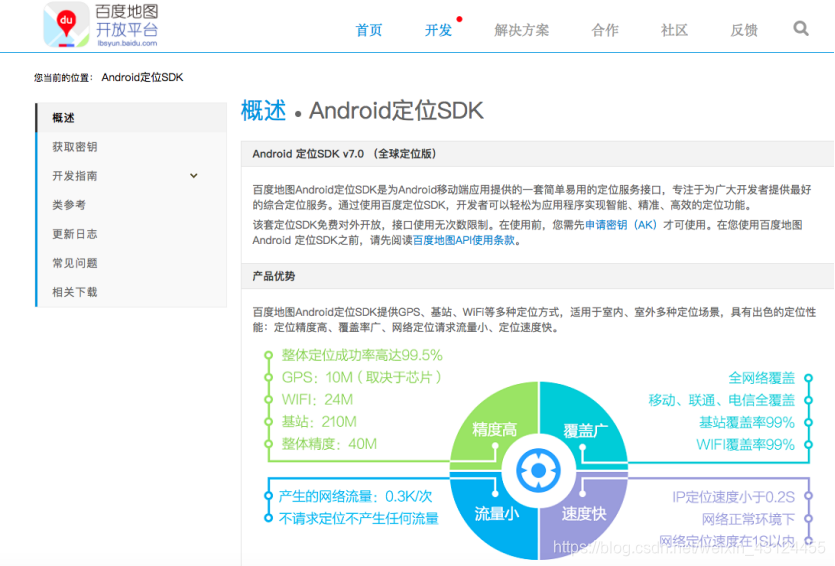Image resolution: width=835 pixels, height=566 pixels.
Task: Open 更新日志 in the sidebar
Action: pos(131,234)
